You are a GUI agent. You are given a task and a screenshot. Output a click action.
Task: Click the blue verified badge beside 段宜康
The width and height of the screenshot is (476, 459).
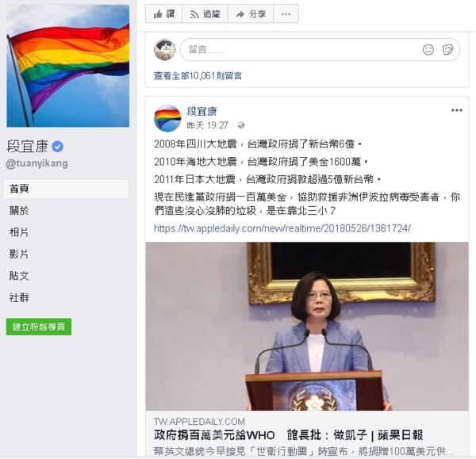click(x=57, y=147)
